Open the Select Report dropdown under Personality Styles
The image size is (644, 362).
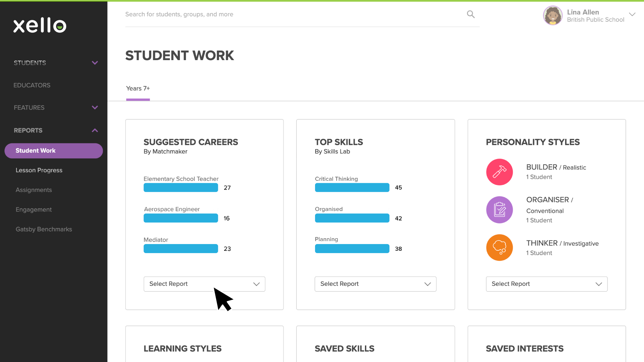pyautogui.click(x=546, y=284)
